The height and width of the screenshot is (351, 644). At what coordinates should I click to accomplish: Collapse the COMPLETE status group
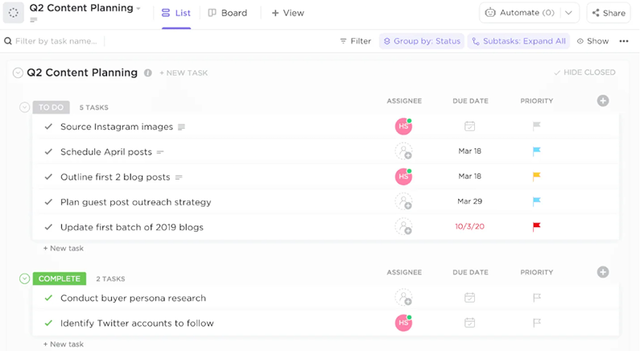[25, 279]
